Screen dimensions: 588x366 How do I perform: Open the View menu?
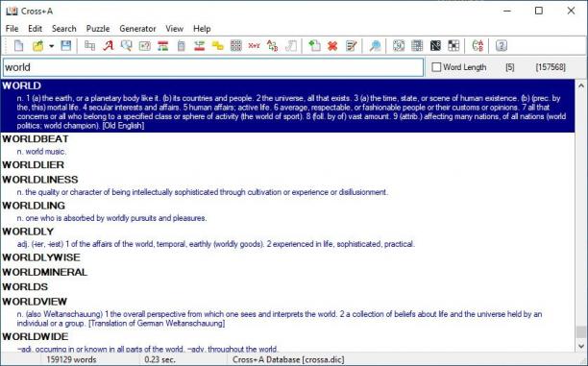coord(174,29)
